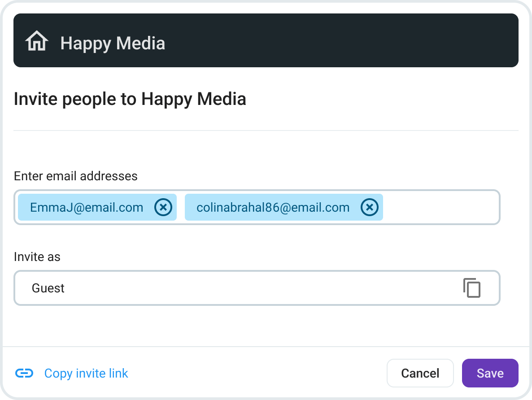Image resolution: width=532 pixels, height=400 pixels.
Task: Click the Happy Media header title
Action: [x=113, y=43]
